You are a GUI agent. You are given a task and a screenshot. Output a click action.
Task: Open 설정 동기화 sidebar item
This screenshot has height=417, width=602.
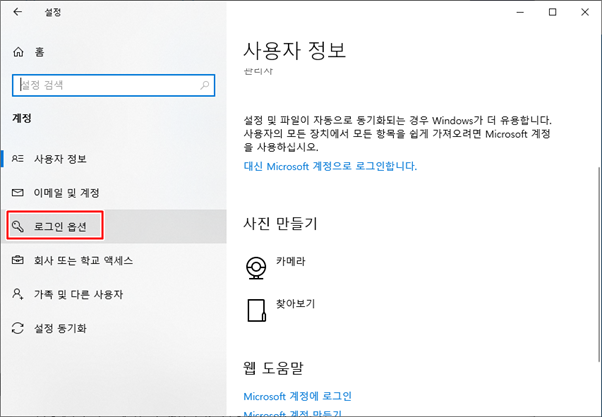click(113, 328)
